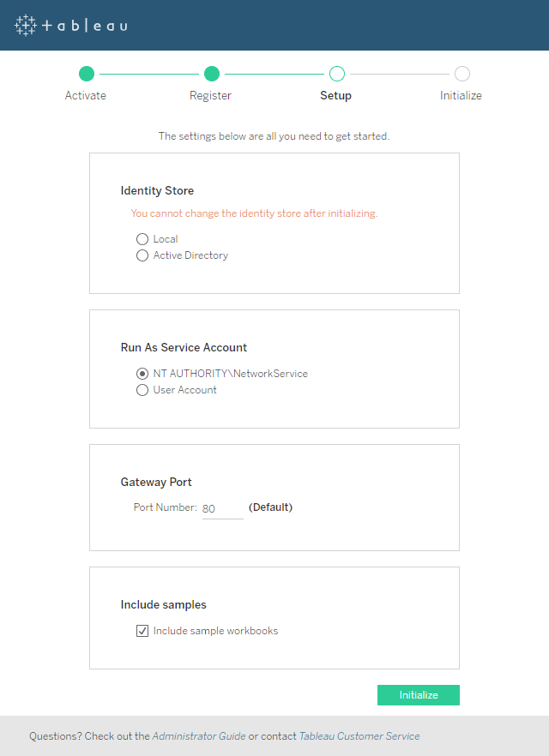Image resolution: width=549 pixels, height=756 pixels.
Task: Select the User Account radio option
Action: click(x=142, y=390)
